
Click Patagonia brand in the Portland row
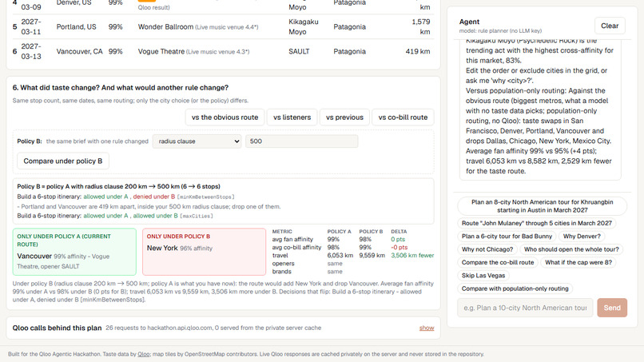(x=349, y=26)
